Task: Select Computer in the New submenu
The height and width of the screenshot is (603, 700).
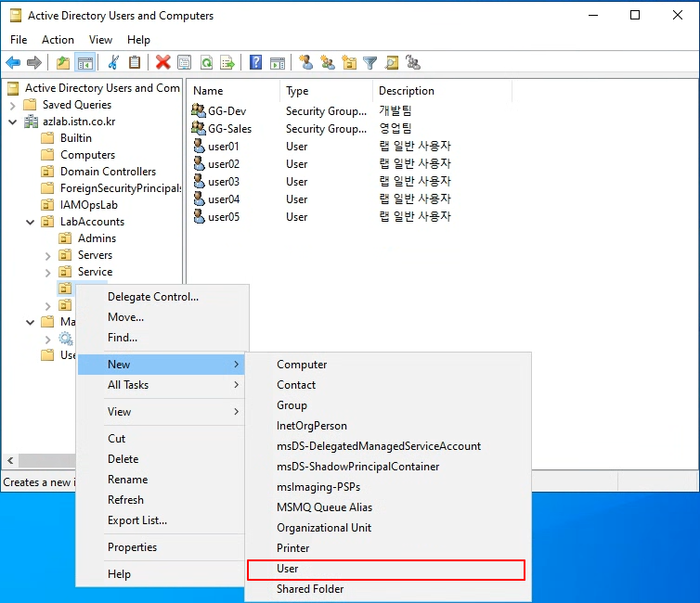Action: click(x=387, y=365)
